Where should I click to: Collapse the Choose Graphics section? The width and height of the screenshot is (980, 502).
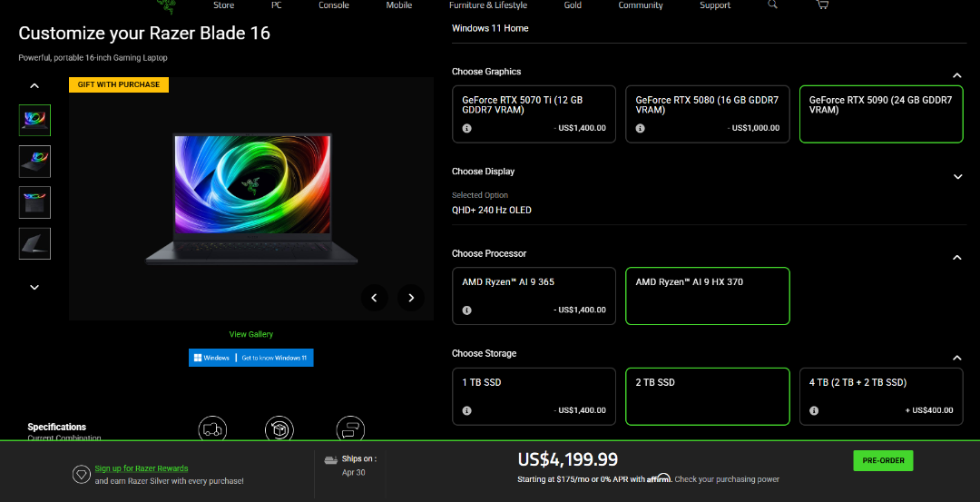click(957, 75)
